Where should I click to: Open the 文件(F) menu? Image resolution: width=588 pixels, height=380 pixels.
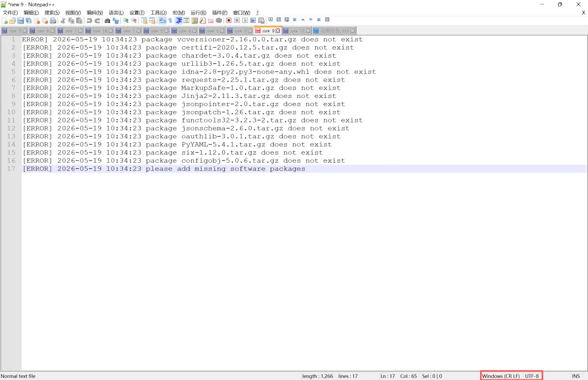click(10, 13)
